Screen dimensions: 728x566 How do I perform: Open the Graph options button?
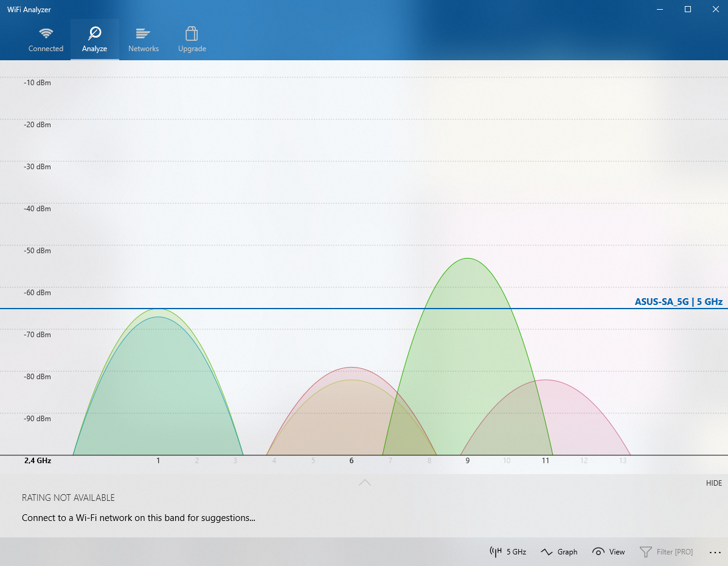pos(559,551)
